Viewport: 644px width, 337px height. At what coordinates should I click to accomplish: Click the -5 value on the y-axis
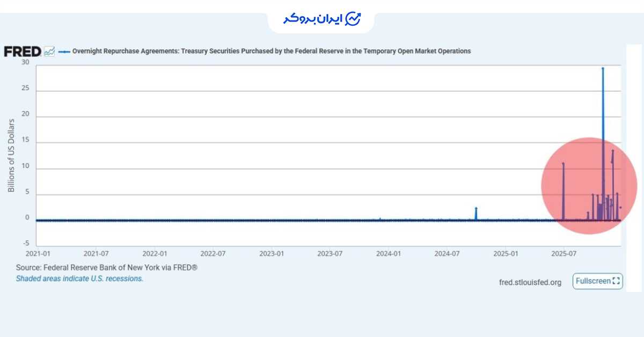25,243
